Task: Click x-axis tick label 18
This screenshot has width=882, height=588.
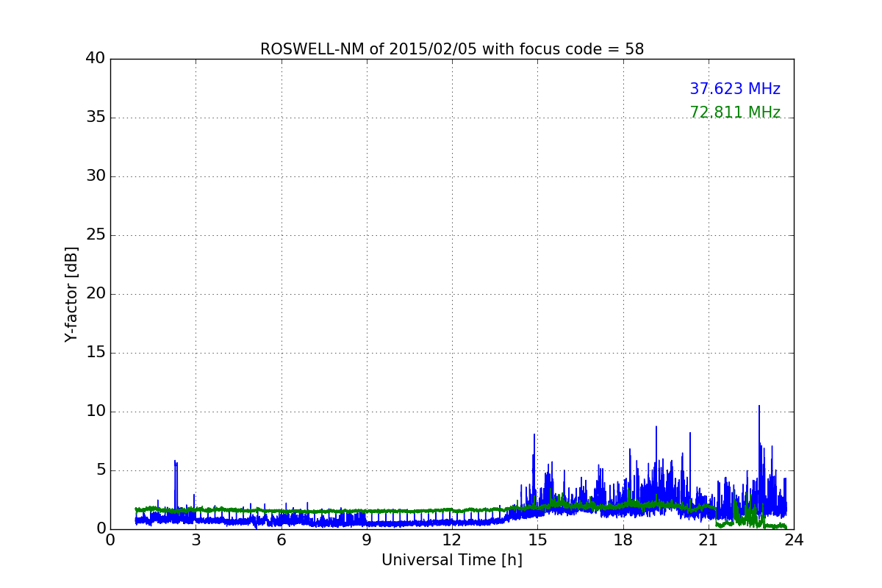Action: pyautogui.click(x=623, y=540)
